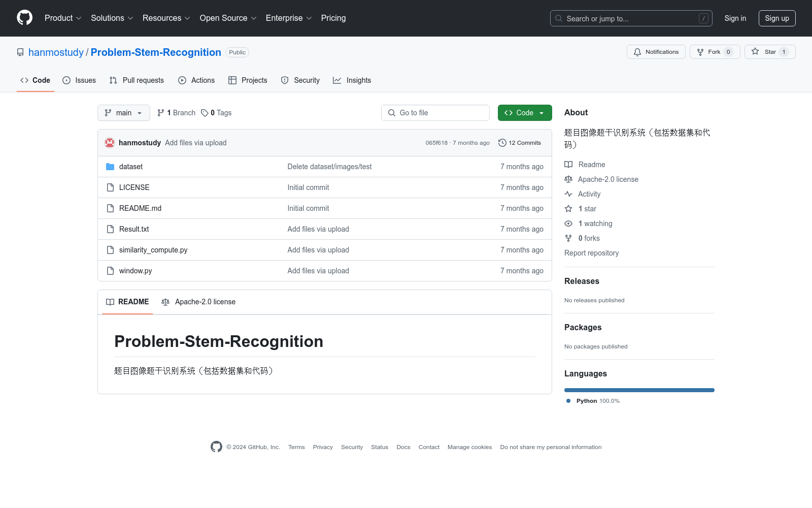Click the 'Go to file' search box

click(x=435, y=113)
